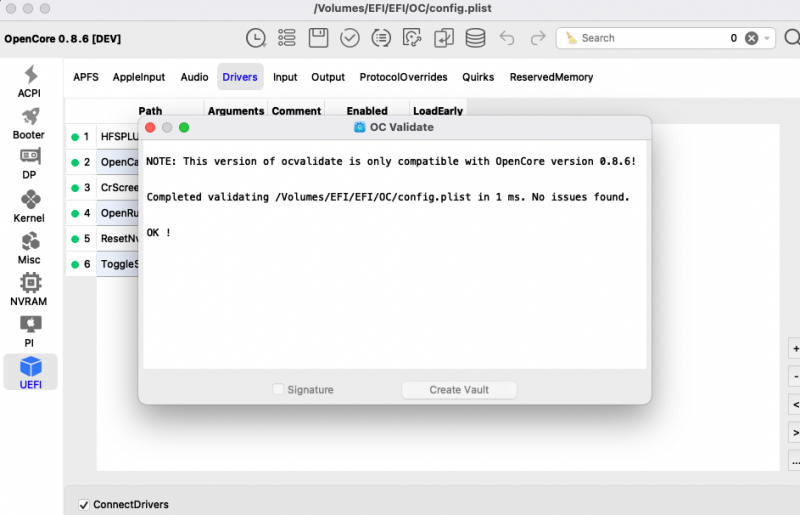Viewport: 800px width, 515px height.
Task: Switch to the APFS tab
Action: pos(86,77)
